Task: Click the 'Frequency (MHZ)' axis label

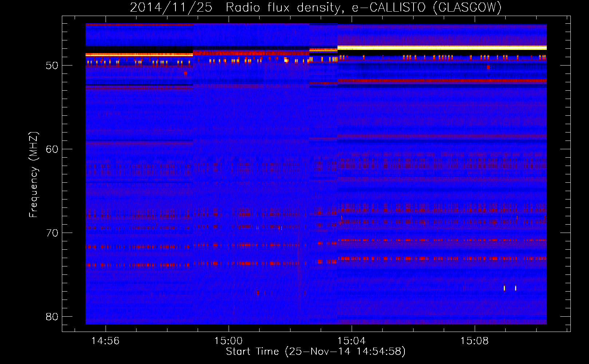Action: click(x=33, y=175)
